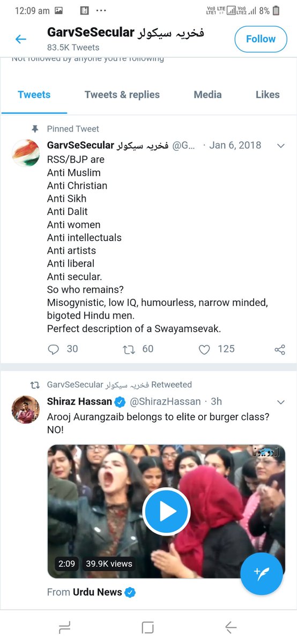Retweet the pinned tweet

(x=129, y=349)
